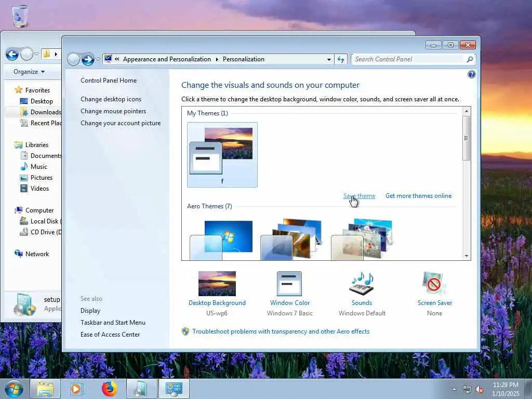Click the Save theme link
The width and height of the screenshot is (532, 399).
tap(359, 196)
